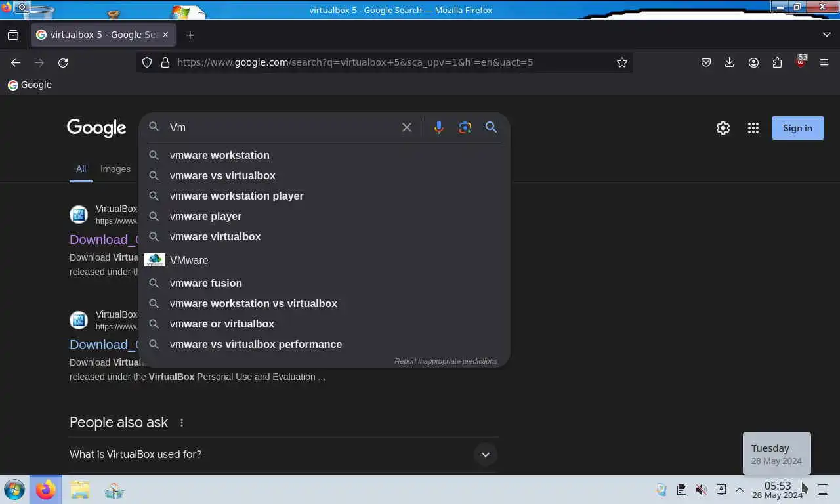Open the Firefox account icon
Screen dimensions: 840x504
[753, 62]
